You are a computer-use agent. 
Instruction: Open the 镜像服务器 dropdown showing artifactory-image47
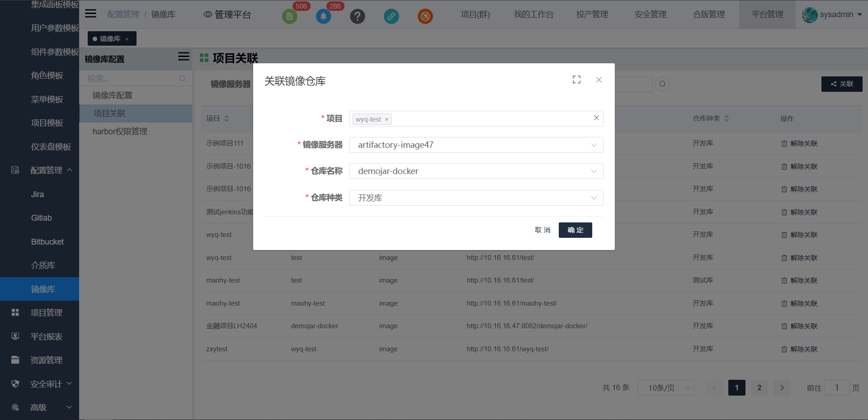476,145
